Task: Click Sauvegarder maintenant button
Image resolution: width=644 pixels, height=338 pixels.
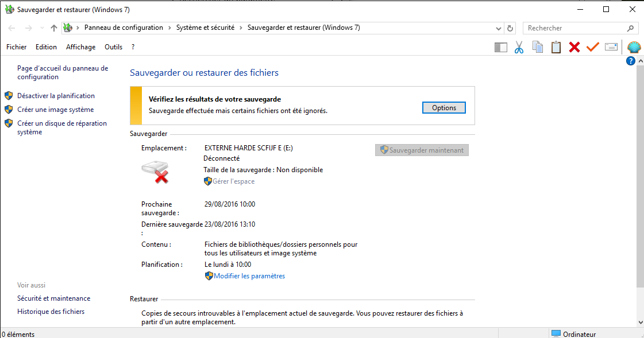Action: [x=422, y=150]
